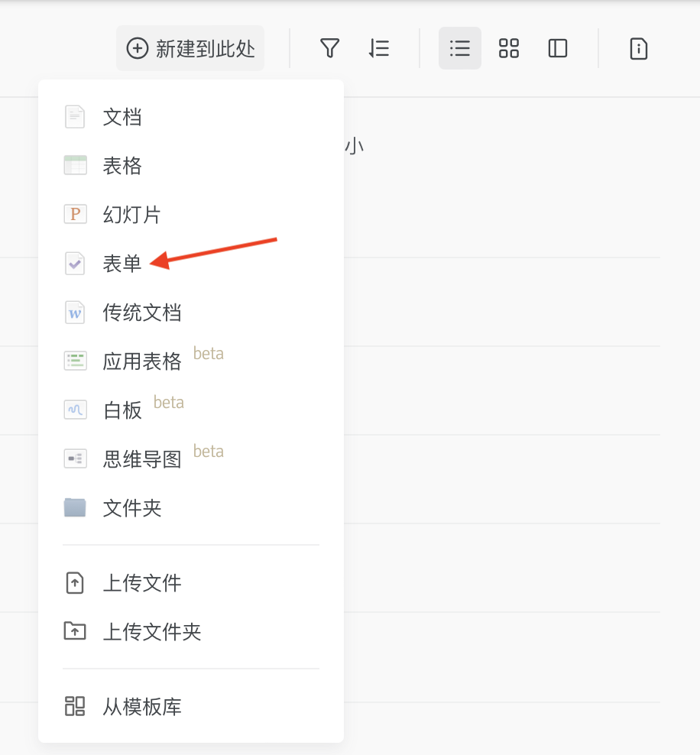Open the info details icon
The height and width of the screenshot is (755, 700).
click(639, 48)
